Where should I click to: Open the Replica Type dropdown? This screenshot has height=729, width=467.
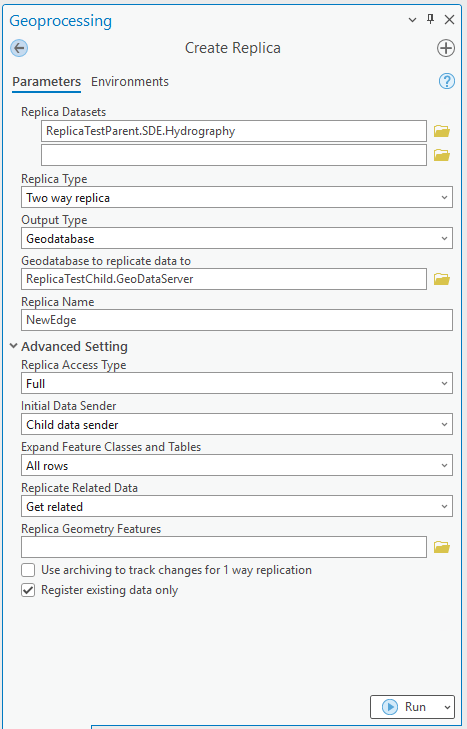[x=237, y=198]
